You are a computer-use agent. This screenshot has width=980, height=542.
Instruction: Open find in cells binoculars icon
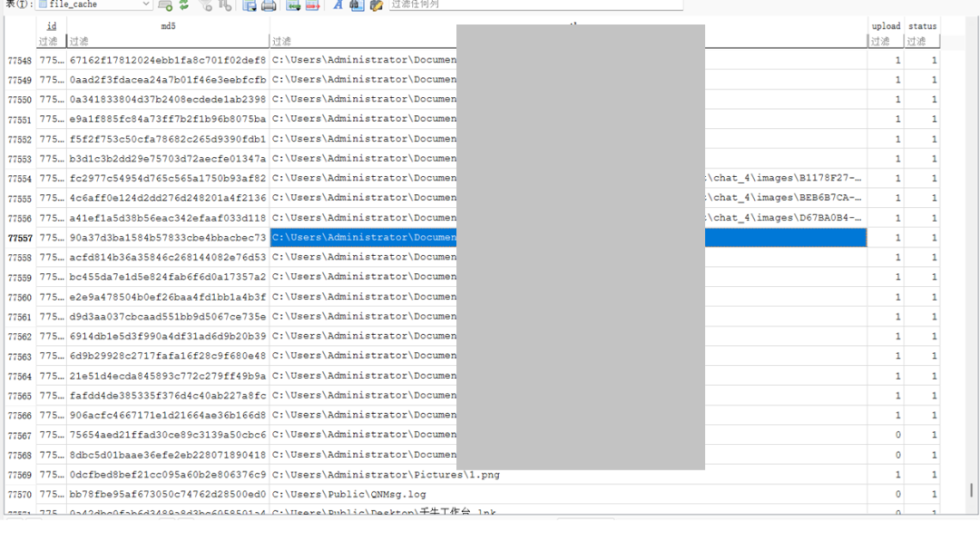[357, 5]
